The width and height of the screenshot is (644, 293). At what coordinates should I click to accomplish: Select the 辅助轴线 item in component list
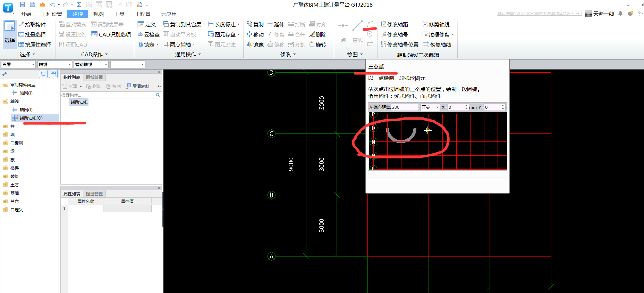tap(79, 102)
